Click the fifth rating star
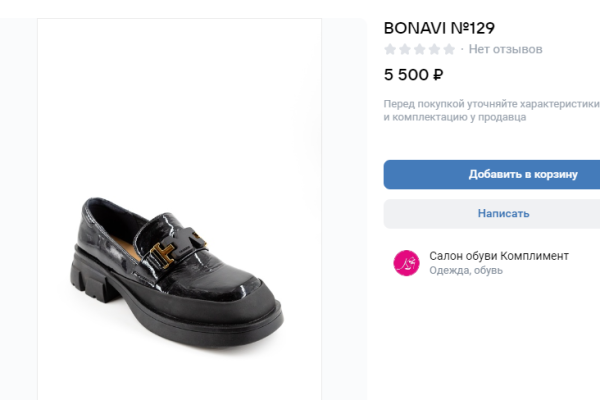 (449, 49)
